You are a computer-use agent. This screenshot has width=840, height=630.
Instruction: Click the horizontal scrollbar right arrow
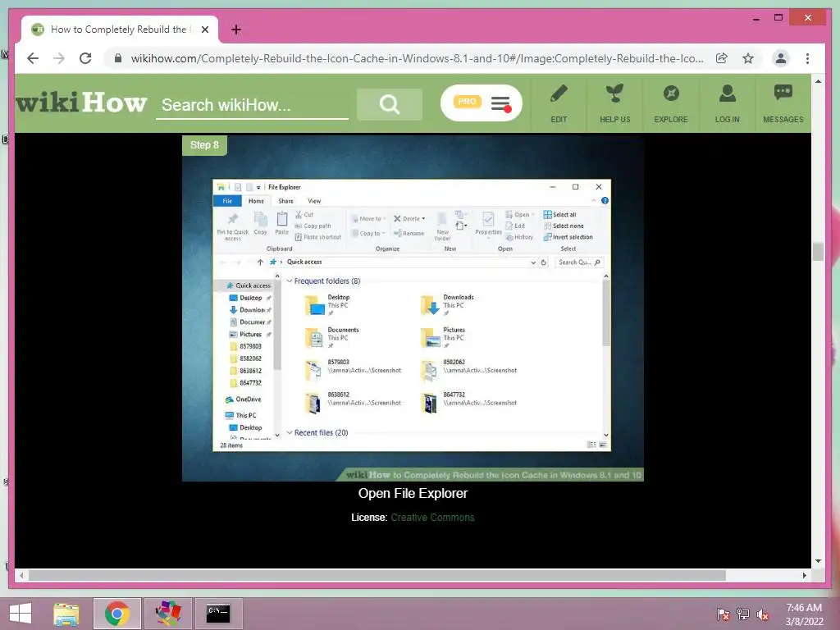[805, 575]
